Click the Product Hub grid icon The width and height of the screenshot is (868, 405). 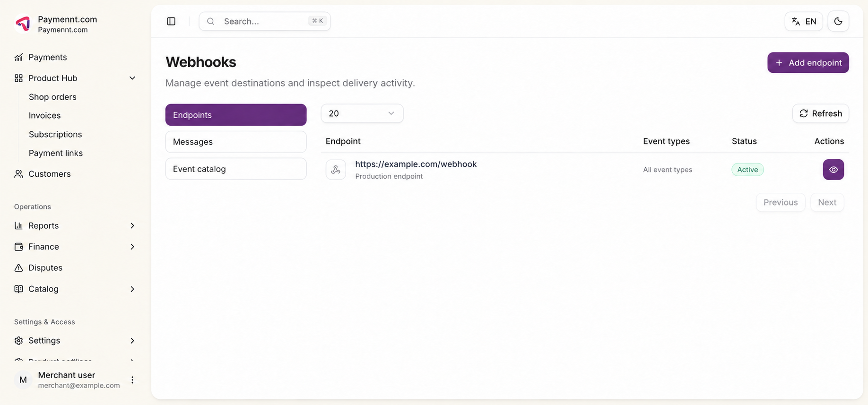coord(18,78)
